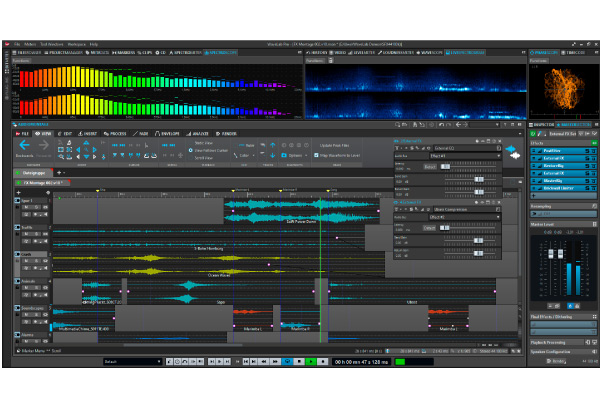600x404 pixels.
Task: Select the Soft Power Down clip
Action: pos(301,210)
